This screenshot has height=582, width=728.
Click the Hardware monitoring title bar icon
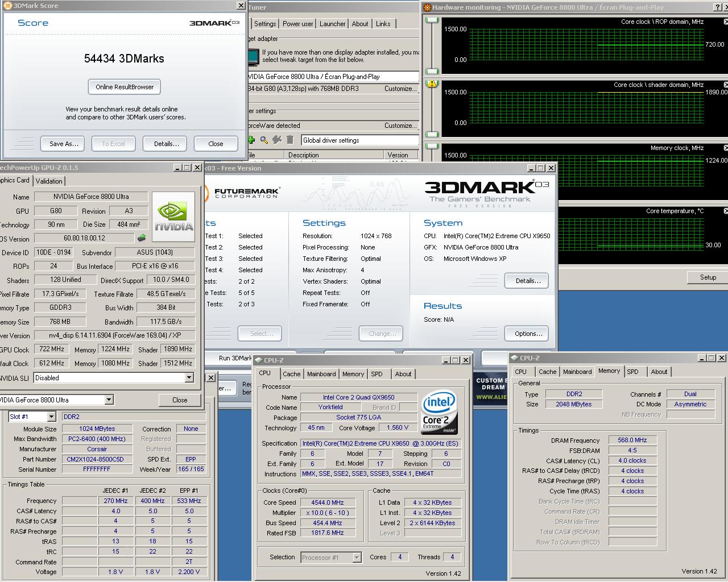pos(427,7)
